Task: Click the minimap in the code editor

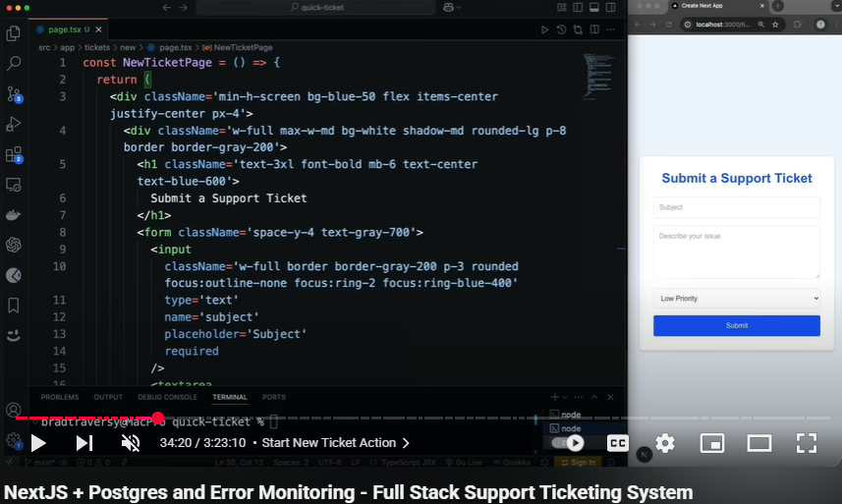Action: 598,77
